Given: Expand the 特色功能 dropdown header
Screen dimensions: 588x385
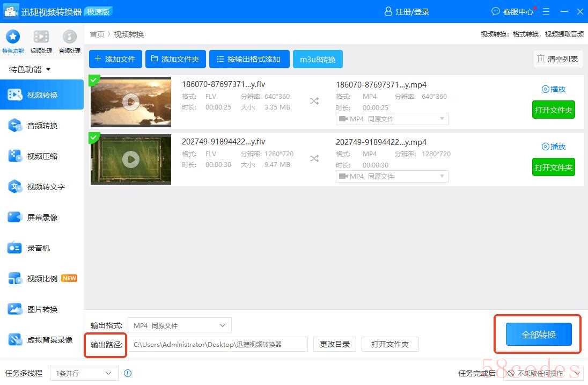Looking at the screenshot, I should click(30, 69).
